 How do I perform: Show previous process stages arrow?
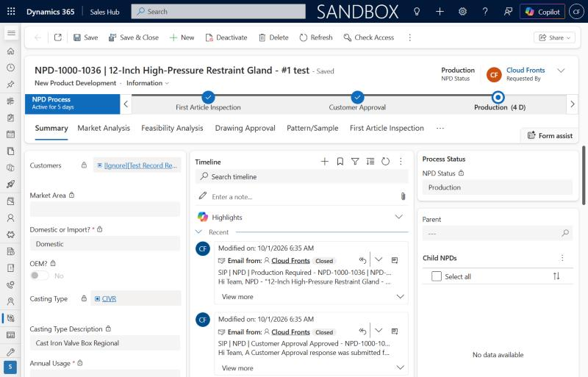click(x=126, y=104)
